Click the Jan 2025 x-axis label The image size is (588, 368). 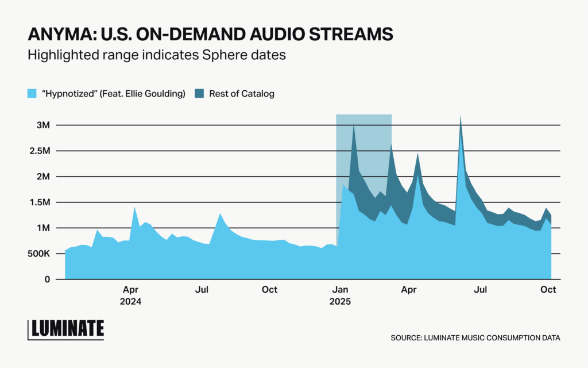point(340,296)
